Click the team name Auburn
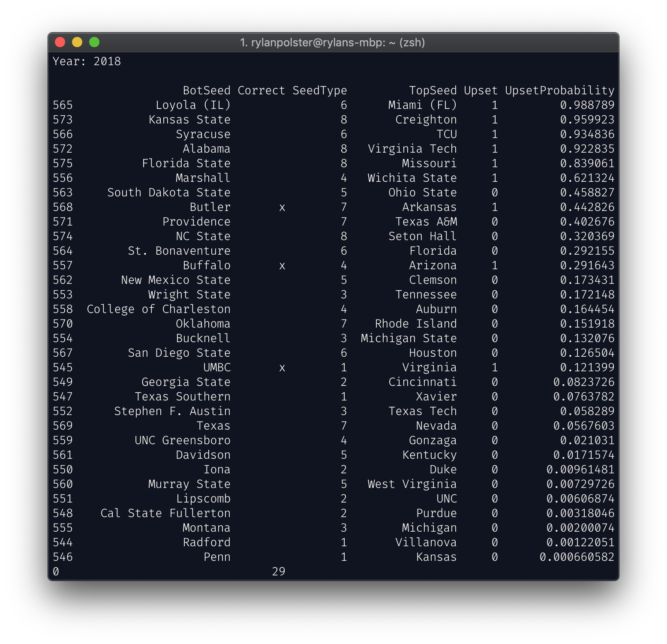The height and width of the screenshot is (644, 667). 436,309
